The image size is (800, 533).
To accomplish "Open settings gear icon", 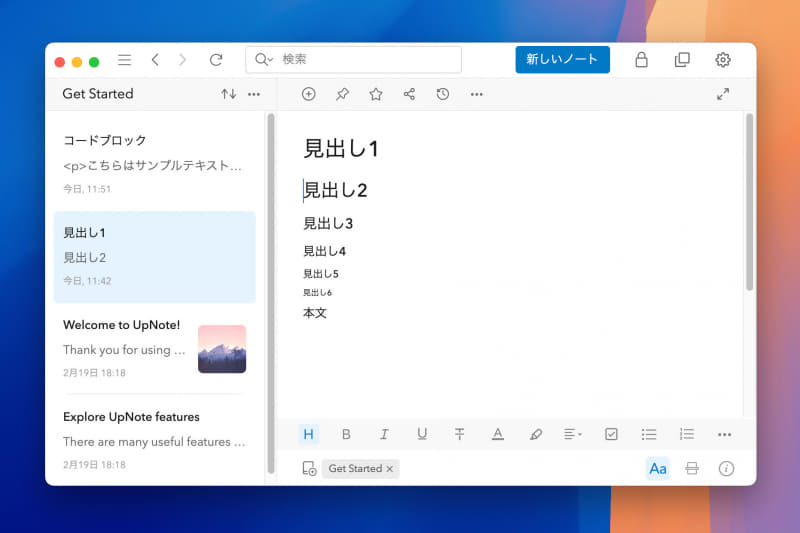I will pyautogui.click(x=722, y=60).
